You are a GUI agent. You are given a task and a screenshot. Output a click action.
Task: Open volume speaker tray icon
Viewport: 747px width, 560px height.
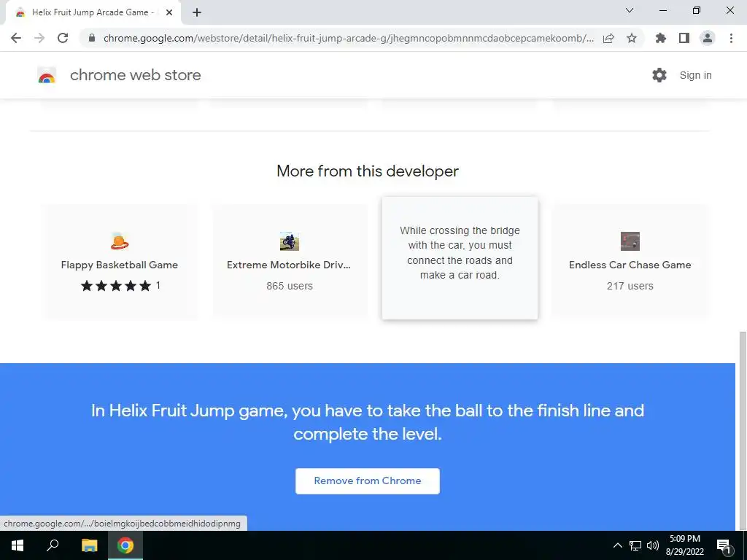(x=653, y=545)
